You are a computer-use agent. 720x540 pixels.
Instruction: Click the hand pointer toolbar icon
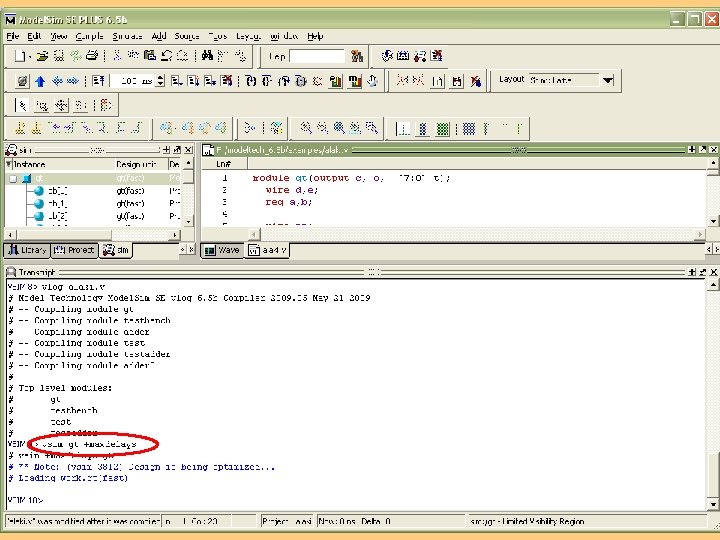(372, 81)
